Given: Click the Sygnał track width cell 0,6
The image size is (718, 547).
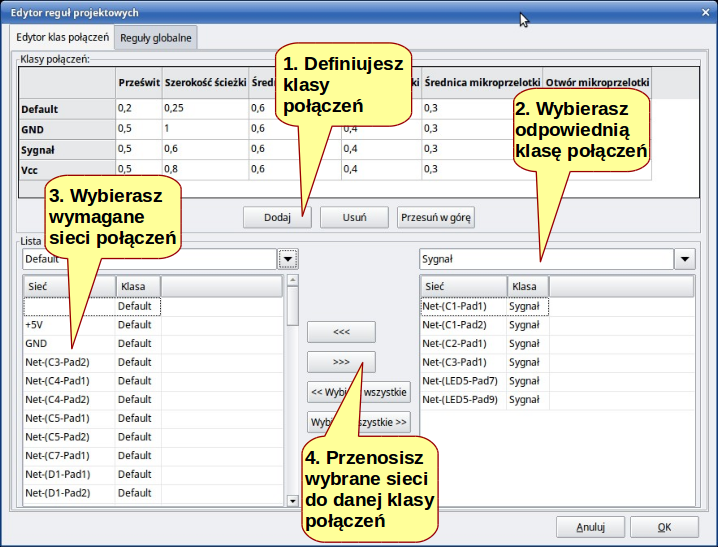Looking at the screenshot, I should 205,149.
